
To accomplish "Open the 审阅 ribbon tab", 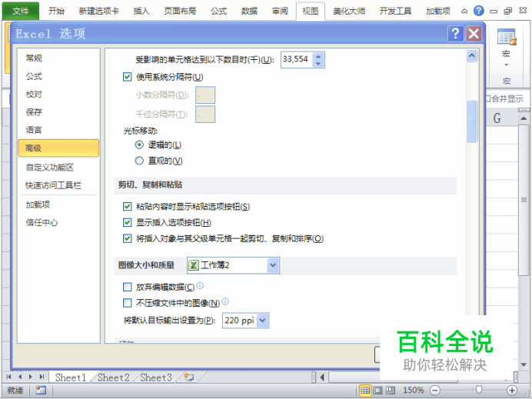I will point(280,12).
